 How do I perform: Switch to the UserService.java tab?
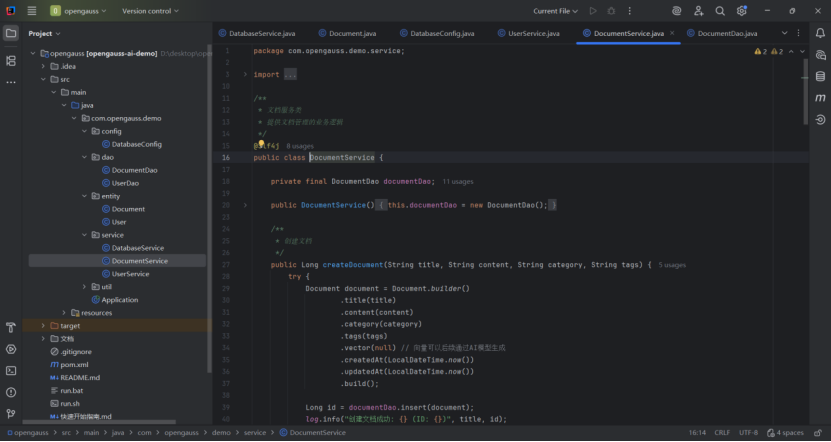(x=528, y=33)
